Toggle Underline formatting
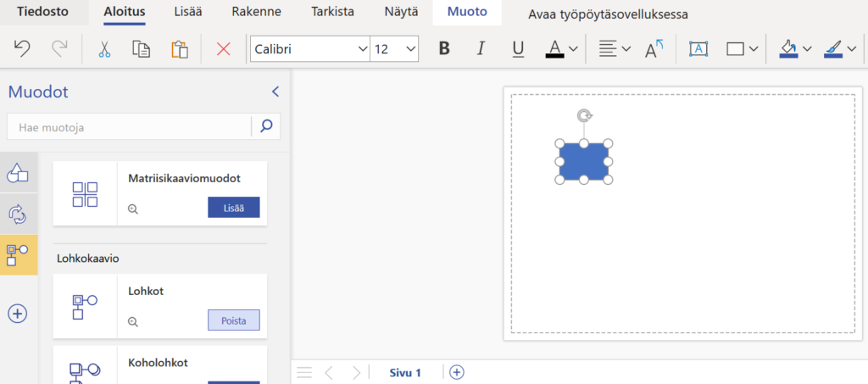Screen dimensions: 868x384 pyautogui.click(x=518, y=49)
